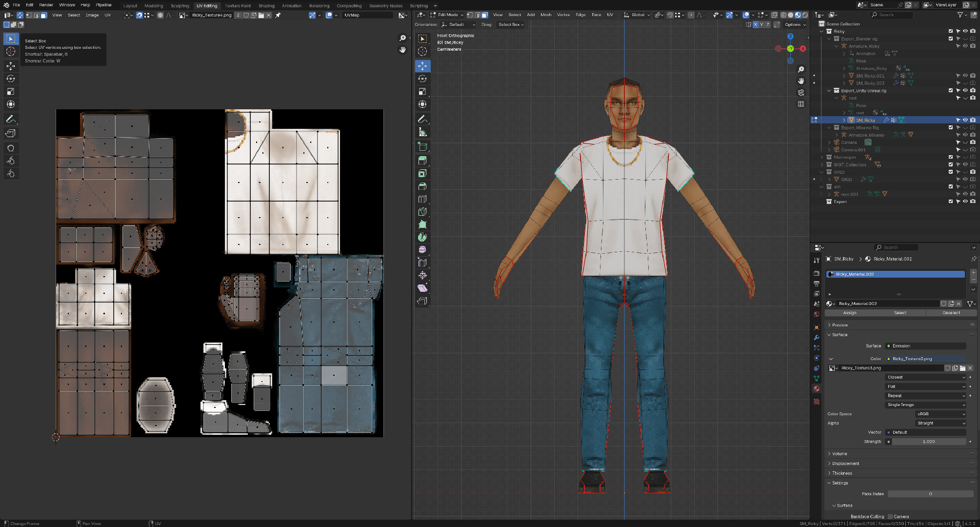Screen dimensions: 980x527
Task: Open the Edit Mode dropdown
Action: point(447,15)
